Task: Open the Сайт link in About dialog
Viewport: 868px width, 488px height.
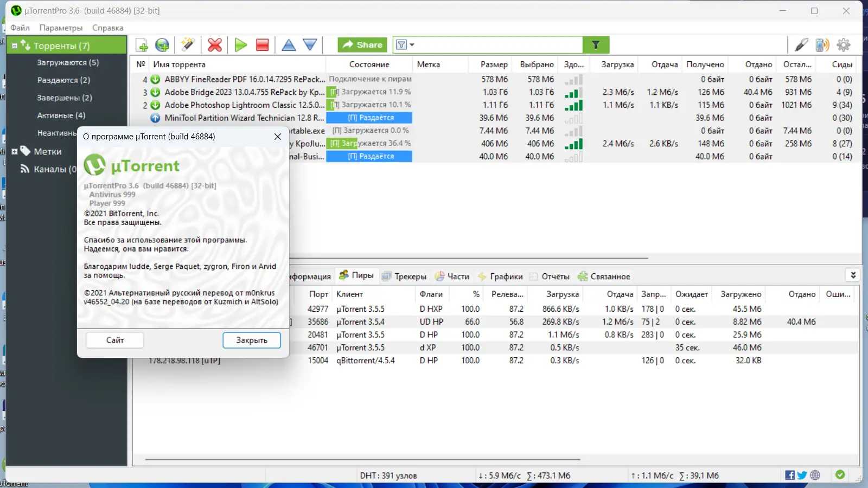Action: click(114, 340)
